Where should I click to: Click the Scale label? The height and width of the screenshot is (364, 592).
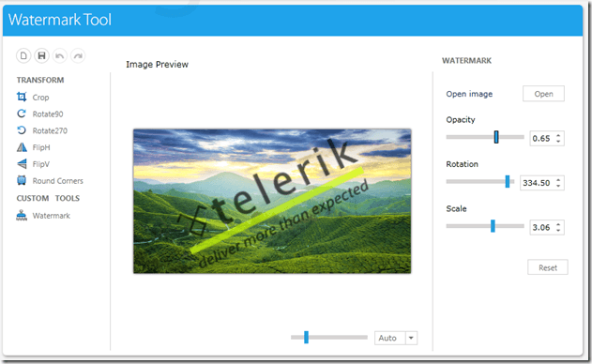click(456, 209)
